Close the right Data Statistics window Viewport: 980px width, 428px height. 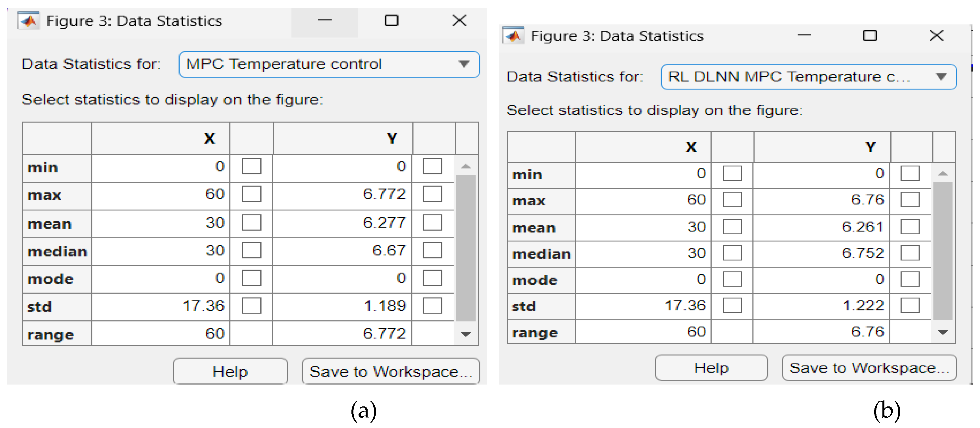pos(936,36)
